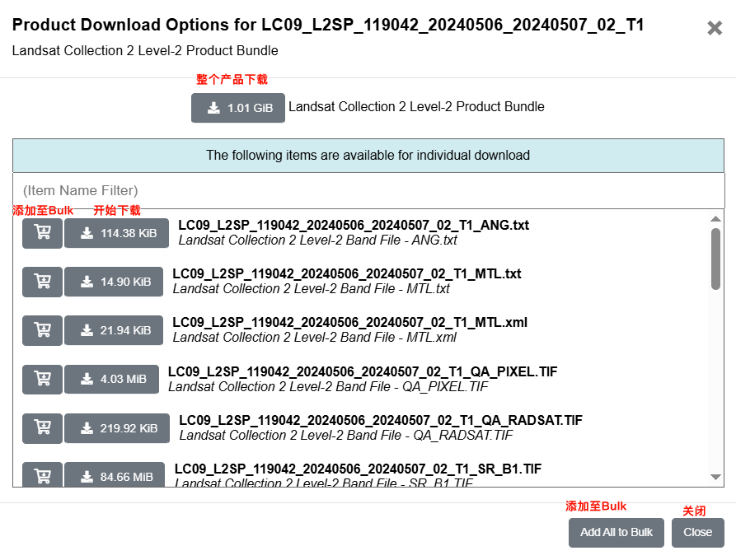The image size is (736, 560).
Task: Add QA_PIXEL.TIF to bulk cart
Action: point(42,380)
